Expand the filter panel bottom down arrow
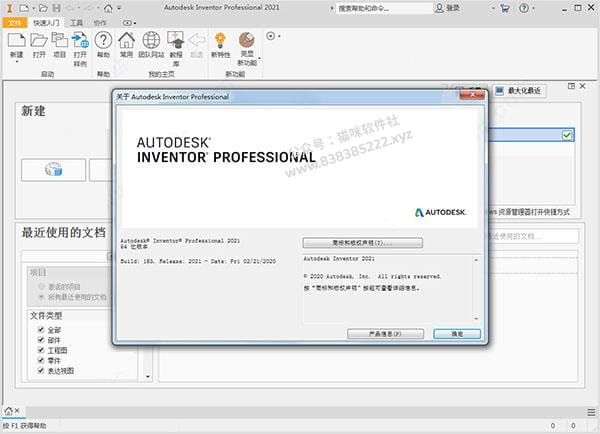The width and height of the screenshot is (600, 434). click(x=148, y=377)
